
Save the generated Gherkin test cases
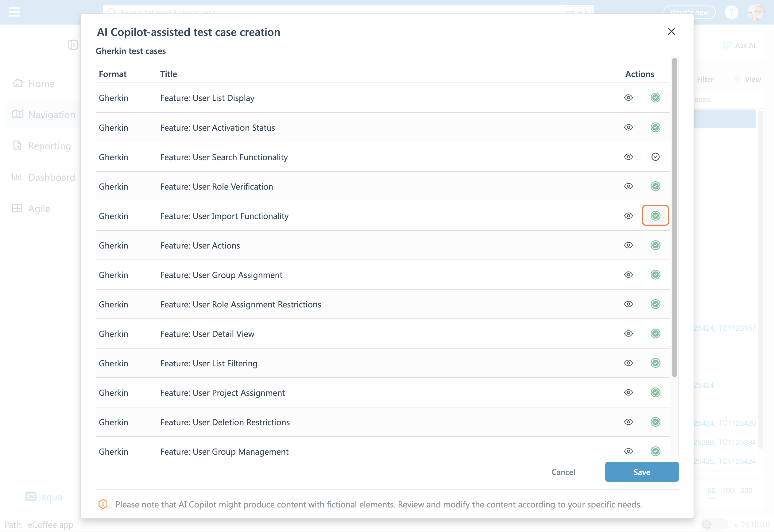click(x=641, y=472)
